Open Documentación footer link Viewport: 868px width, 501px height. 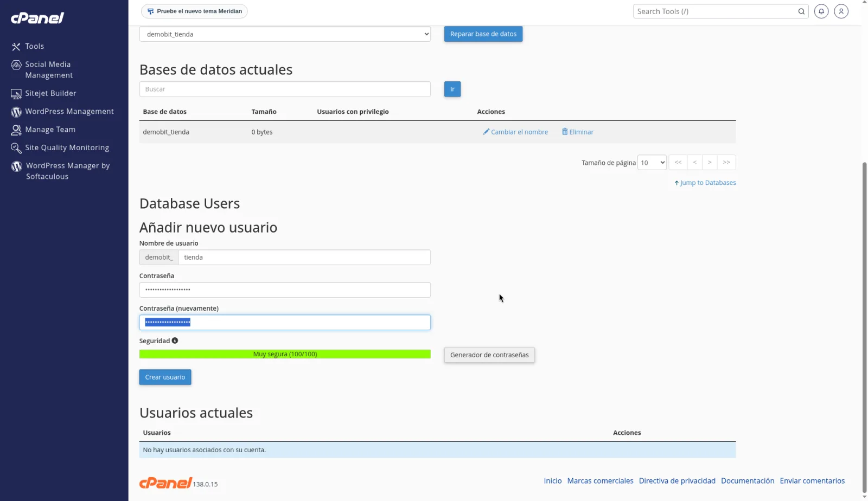pyautogui.click(x=748, y=481)
